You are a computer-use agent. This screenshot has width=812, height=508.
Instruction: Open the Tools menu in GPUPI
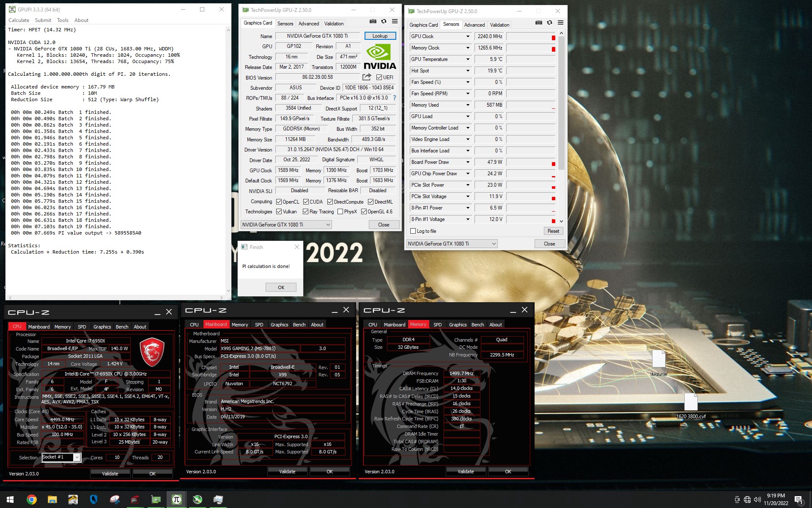point(63,20)
